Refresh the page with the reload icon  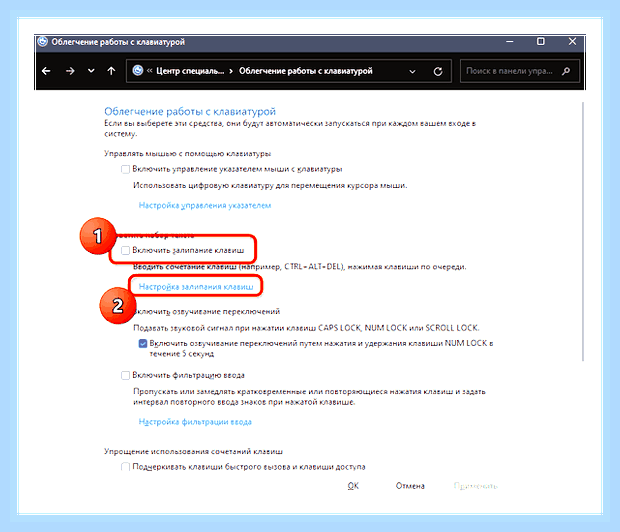(x=438, y=72)
